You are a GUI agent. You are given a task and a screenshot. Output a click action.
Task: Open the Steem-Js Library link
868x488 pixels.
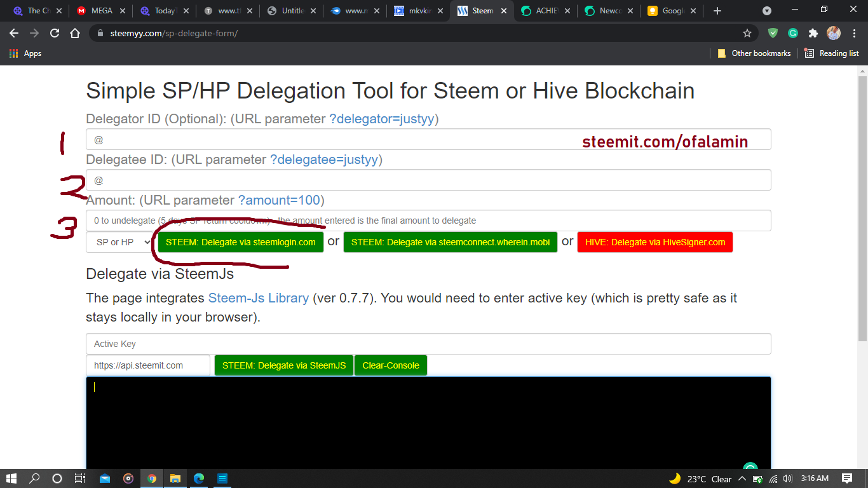coord(259,298)
